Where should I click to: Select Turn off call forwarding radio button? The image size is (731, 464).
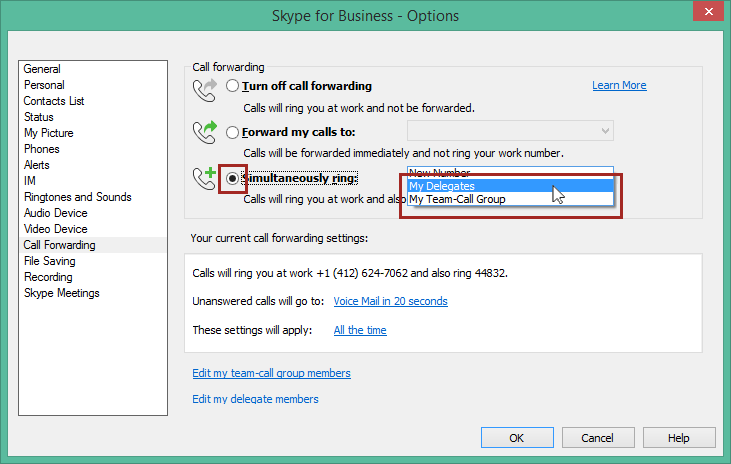pos(233,86)
